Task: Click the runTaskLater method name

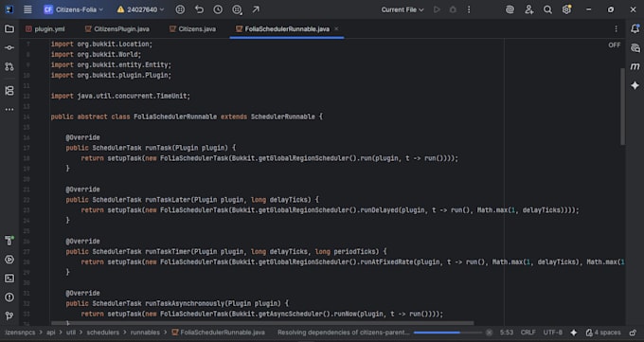Action: 168,200
